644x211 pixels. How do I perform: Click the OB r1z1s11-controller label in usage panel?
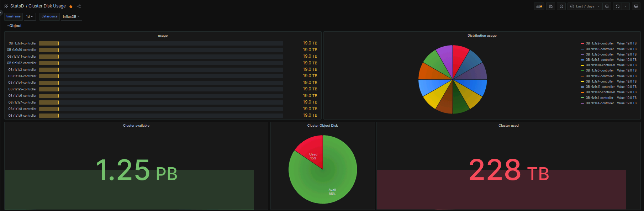[x=22, y=57]
